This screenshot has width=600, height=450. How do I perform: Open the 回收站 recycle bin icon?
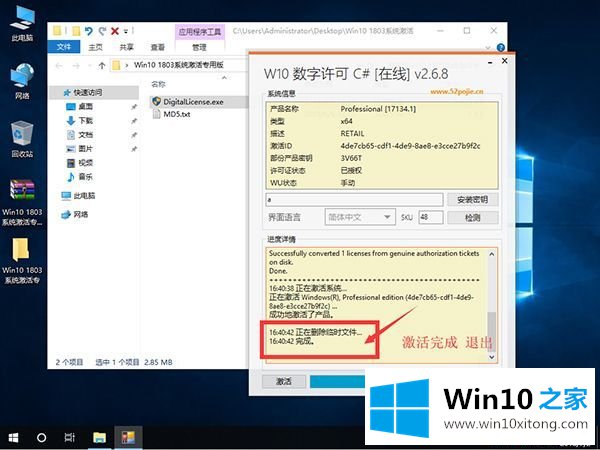click(x=22, y=139)
